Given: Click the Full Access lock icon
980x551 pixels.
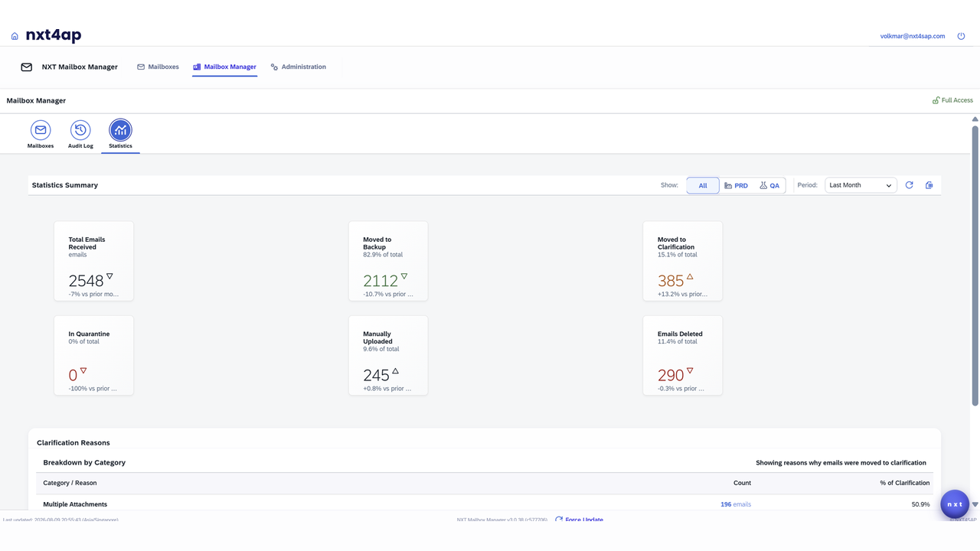Looking at the screenshot, I should coord(936,100).
